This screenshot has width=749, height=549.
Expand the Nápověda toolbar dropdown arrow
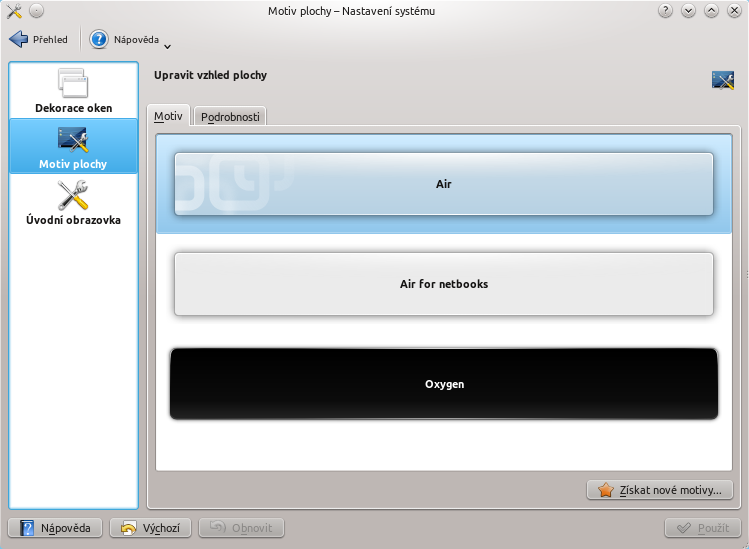click(x=167, y=46)
